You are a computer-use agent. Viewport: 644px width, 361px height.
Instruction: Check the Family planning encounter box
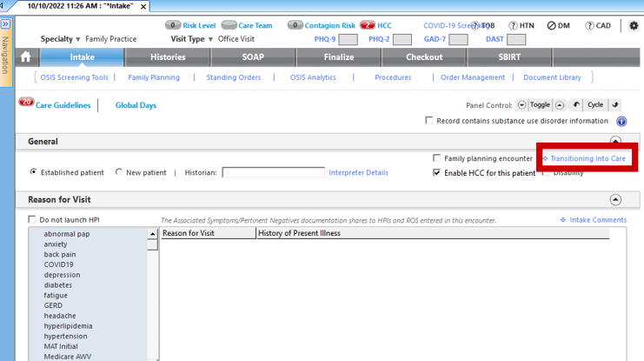(x=436, y=158)
